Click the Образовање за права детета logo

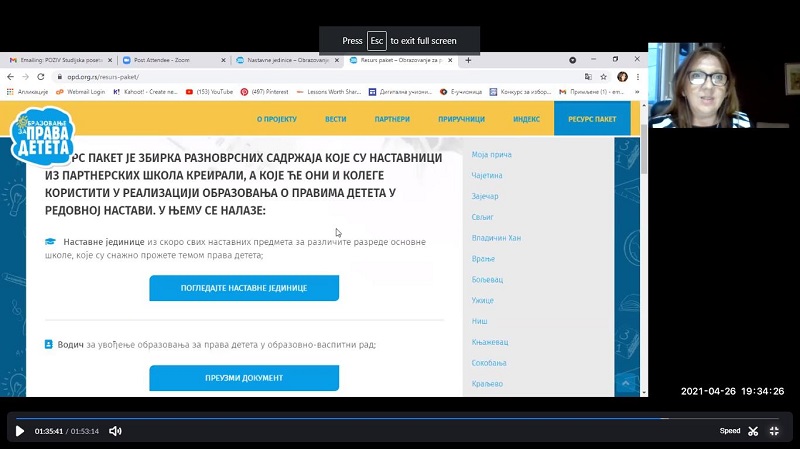42,136
